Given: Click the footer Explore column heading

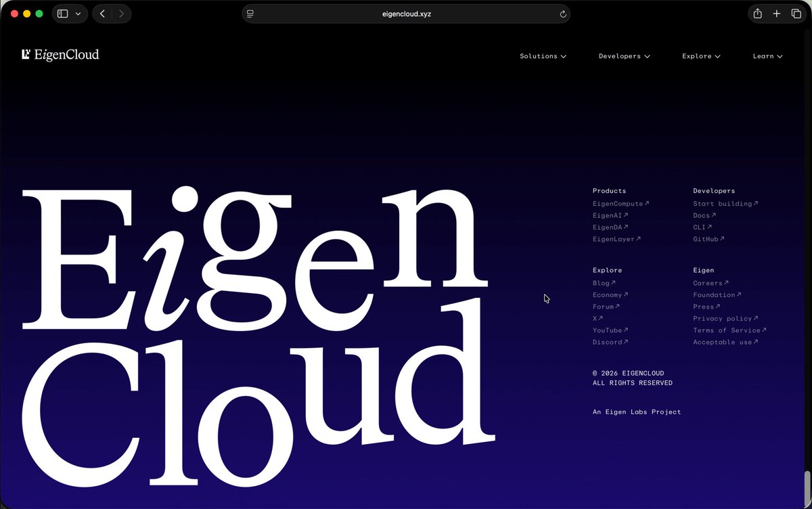Looking at the screenshot, I should [x=608, y=270].
